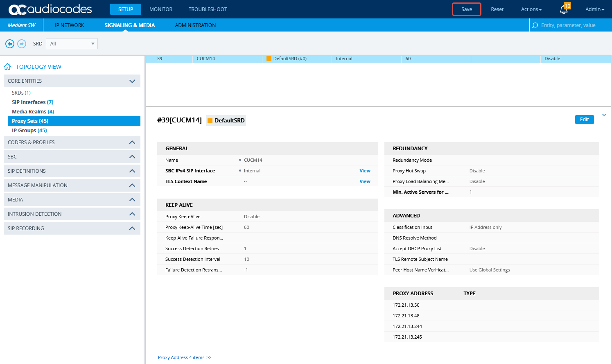Open SRDs (1) in the sidebar

[x=21, y=93]
